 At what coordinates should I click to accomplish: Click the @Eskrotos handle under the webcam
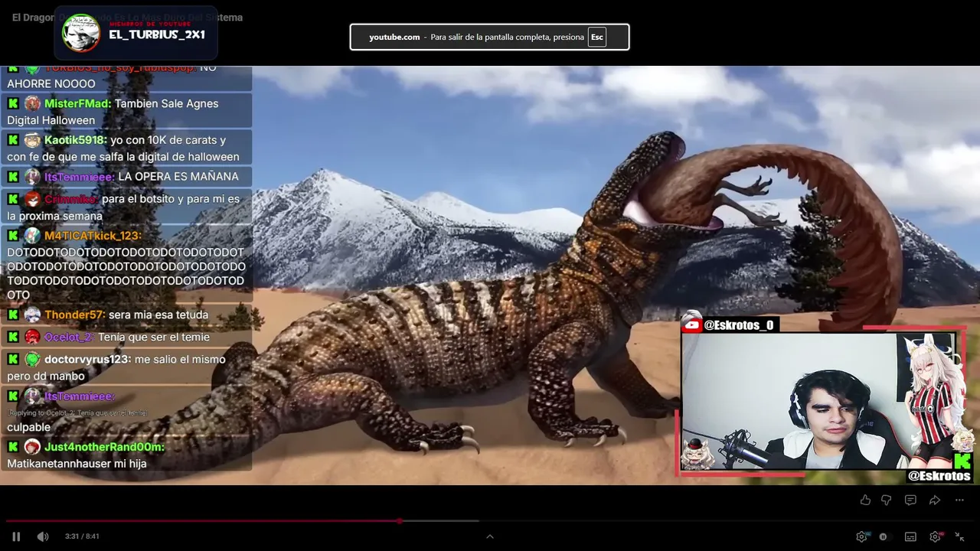coord(939,476)
